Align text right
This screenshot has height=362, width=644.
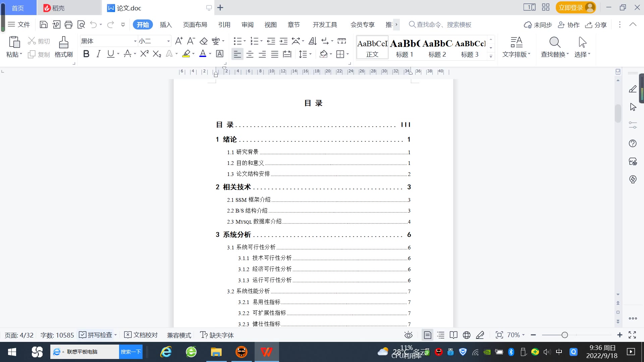(262, 54)
